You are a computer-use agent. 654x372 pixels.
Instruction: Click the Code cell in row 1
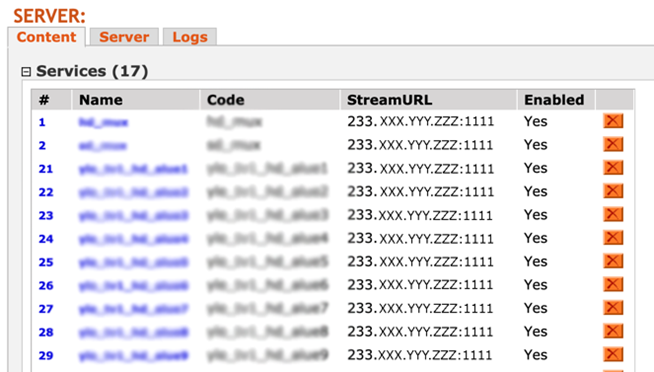point(234,122)
